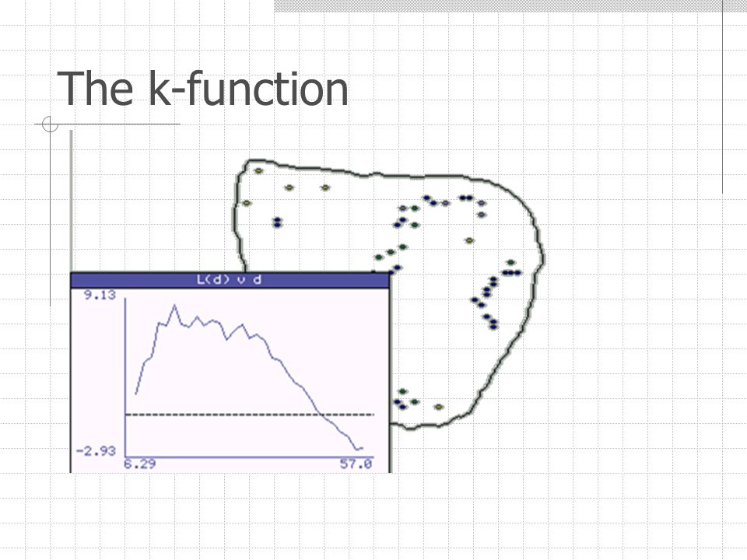Click the highest peak of the L(d) curve
Viewport: 747px width, 560px height.
click(174, 306)
